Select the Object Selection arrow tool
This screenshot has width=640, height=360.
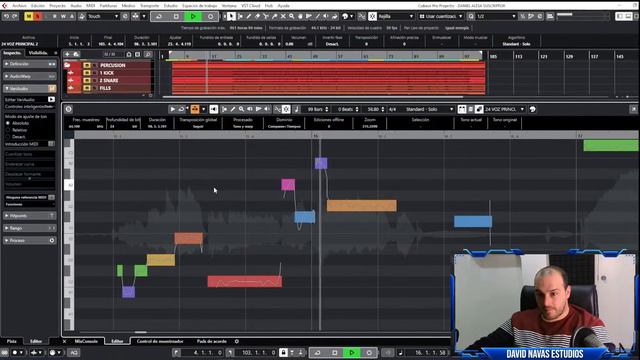click(231, 16)
